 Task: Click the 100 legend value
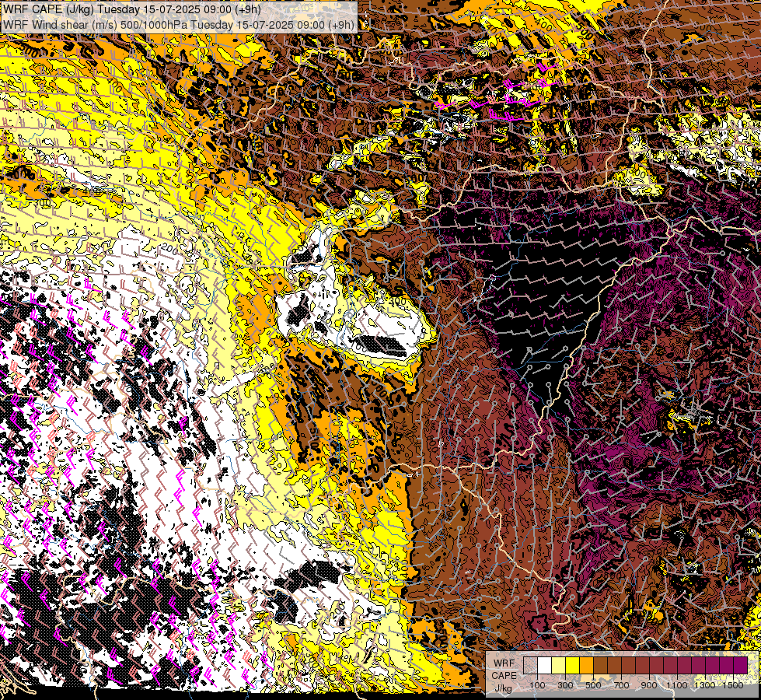(x=537, y=685)
